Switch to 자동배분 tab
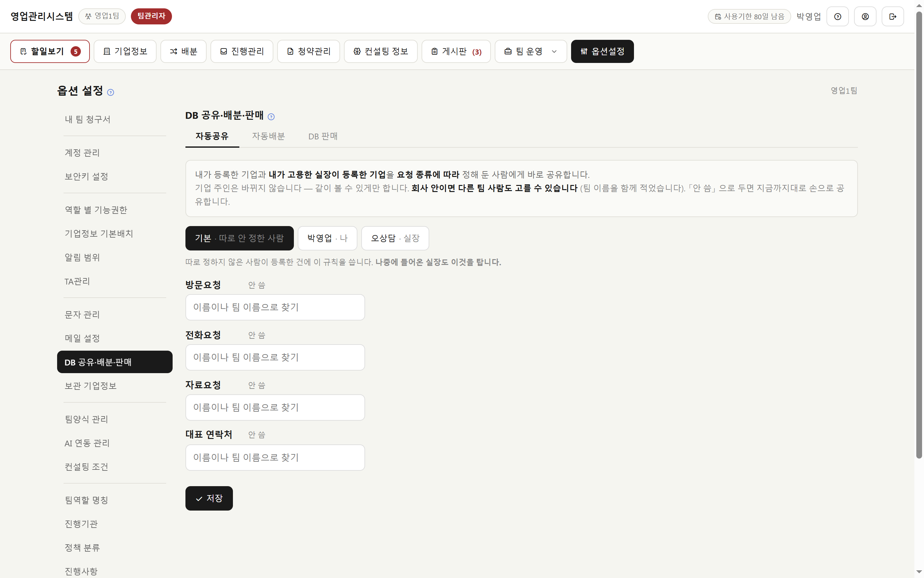The width and height of the screenshot is (924, 578). click(269, 136)
